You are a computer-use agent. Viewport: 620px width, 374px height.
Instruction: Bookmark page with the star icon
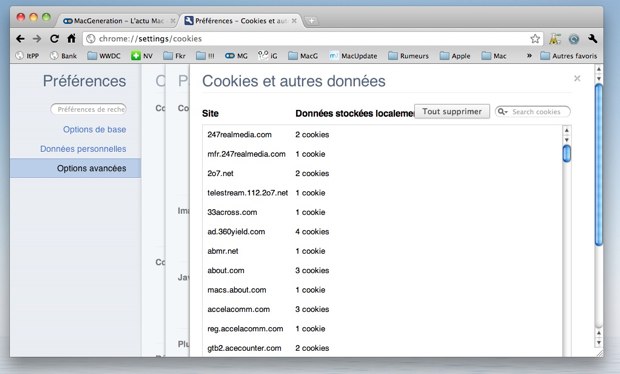tap(535, 39)
